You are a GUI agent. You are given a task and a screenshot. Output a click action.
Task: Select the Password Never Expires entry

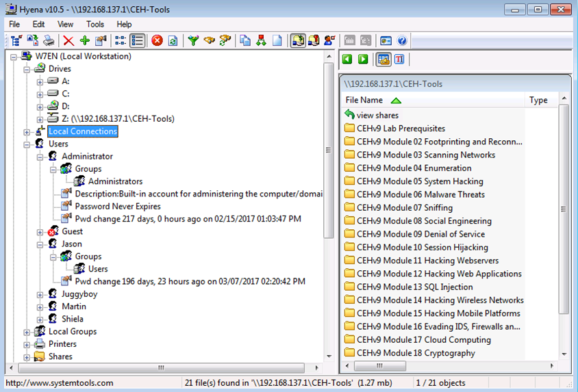[118, 206]
